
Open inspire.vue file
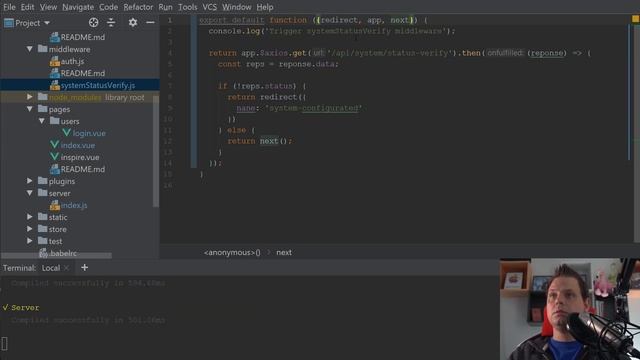click(80, 157)
